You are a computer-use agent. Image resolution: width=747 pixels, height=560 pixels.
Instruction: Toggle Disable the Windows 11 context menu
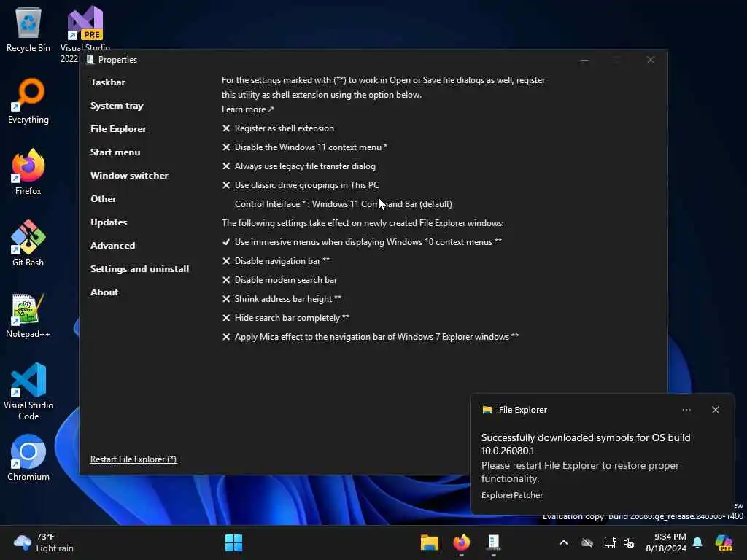pyautogui.click(x=305, y=147)
